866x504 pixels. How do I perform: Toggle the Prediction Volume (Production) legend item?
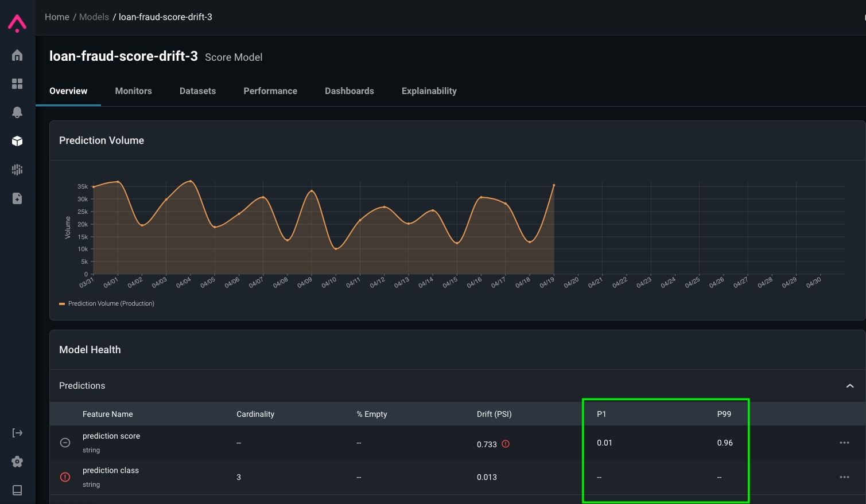point(107,303)
